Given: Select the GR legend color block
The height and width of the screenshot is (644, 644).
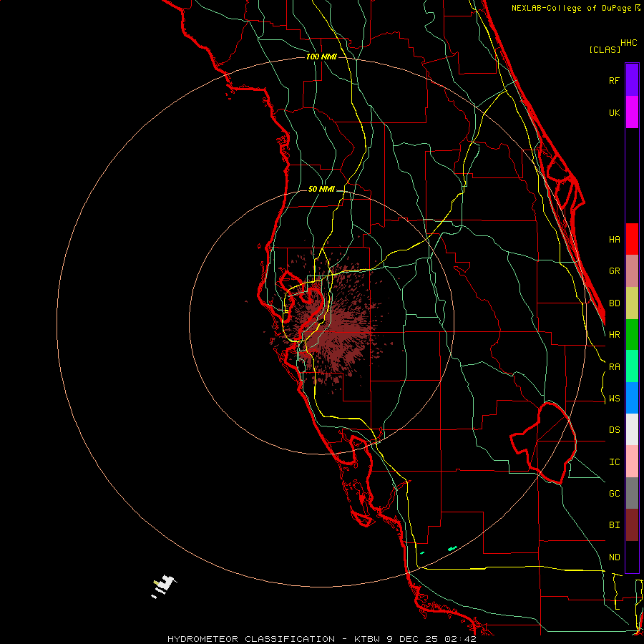Looking at the screenshot, I should (x=632, y=270).
